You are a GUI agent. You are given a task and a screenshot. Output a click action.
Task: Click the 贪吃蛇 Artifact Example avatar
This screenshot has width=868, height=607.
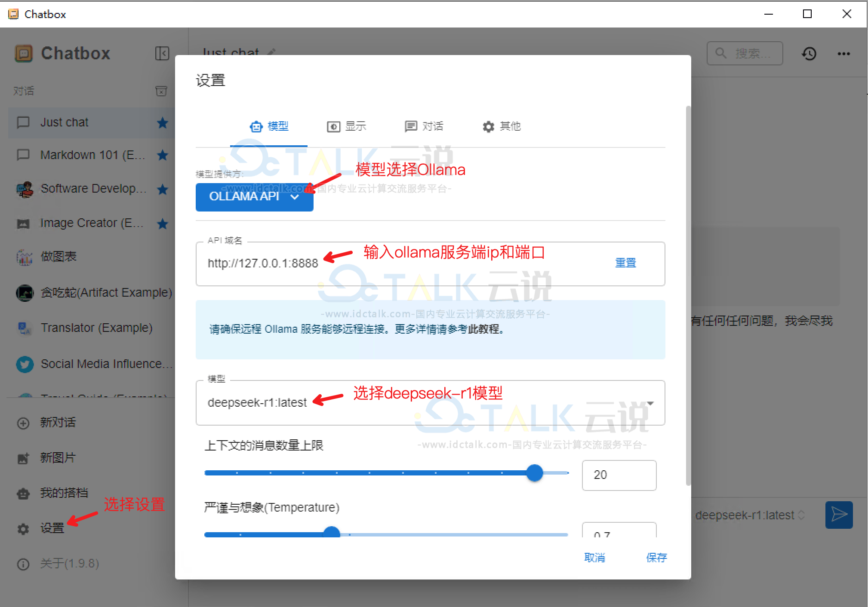25,293
